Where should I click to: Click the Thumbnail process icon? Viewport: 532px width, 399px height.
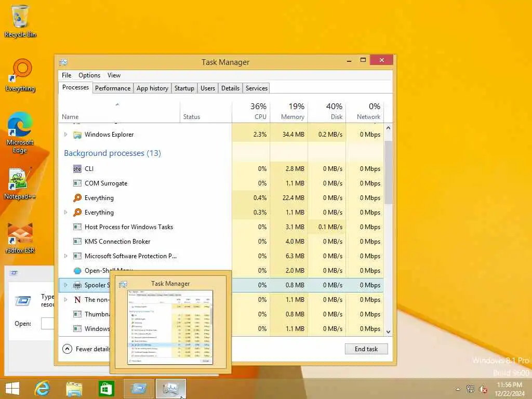(x=77, y=314)
